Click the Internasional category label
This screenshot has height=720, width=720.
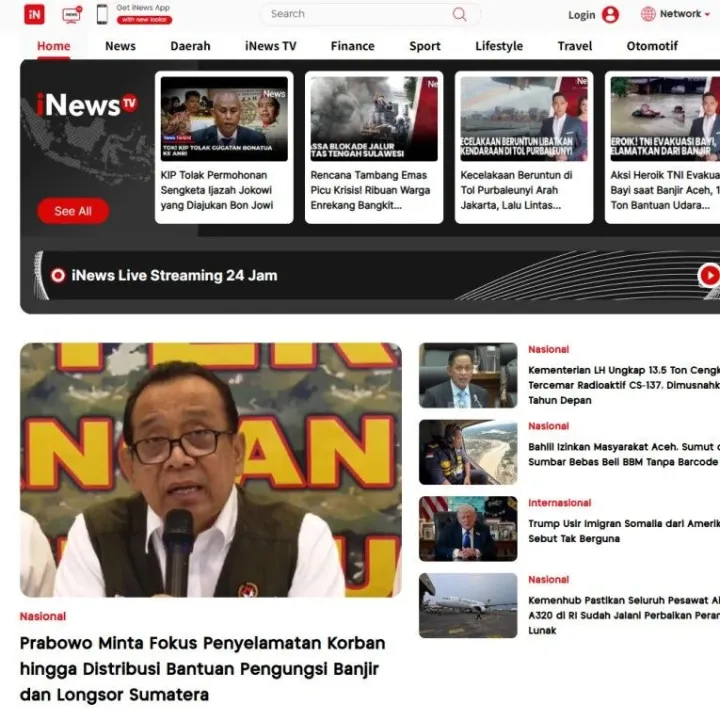point(560,503)
